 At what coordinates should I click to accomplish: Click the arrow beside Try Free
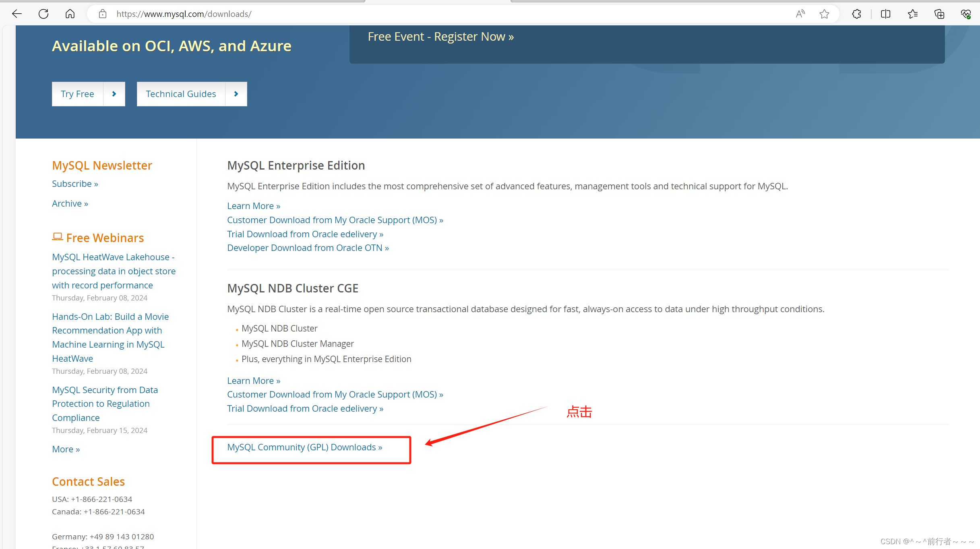tap(114, 94)
